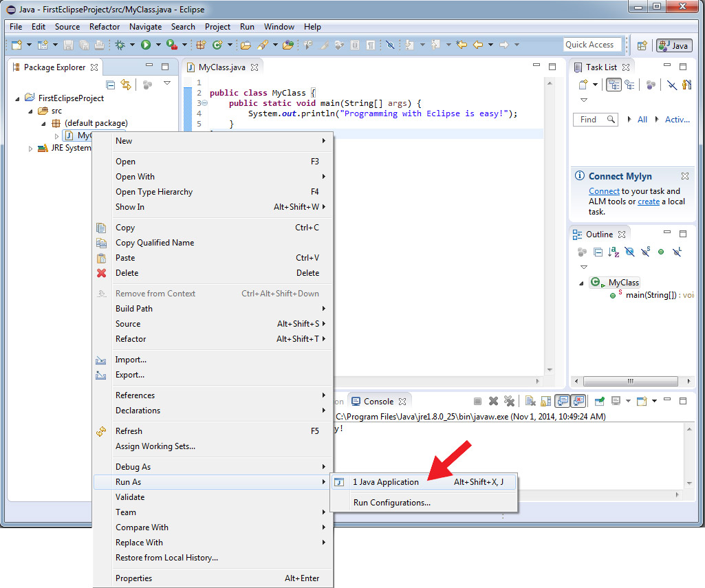Click the Connect link in Connect Mylyn panel

[604, 191]
